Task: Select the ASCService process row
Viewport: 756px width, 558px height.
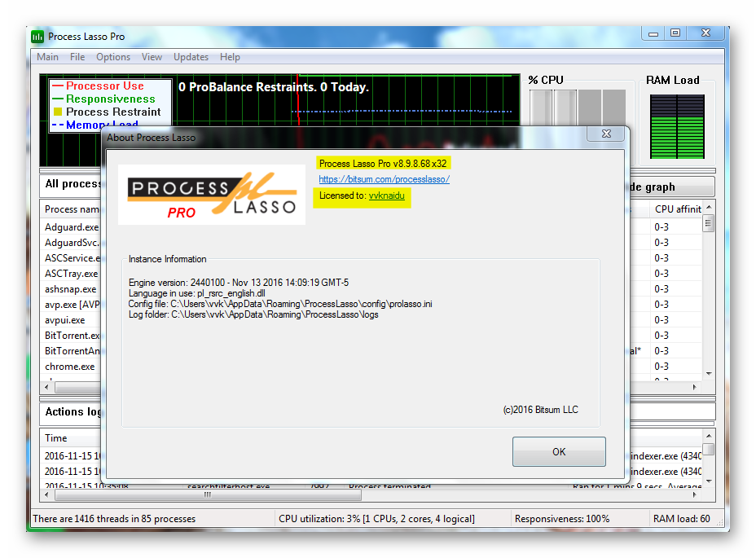Action: (72, 258)
